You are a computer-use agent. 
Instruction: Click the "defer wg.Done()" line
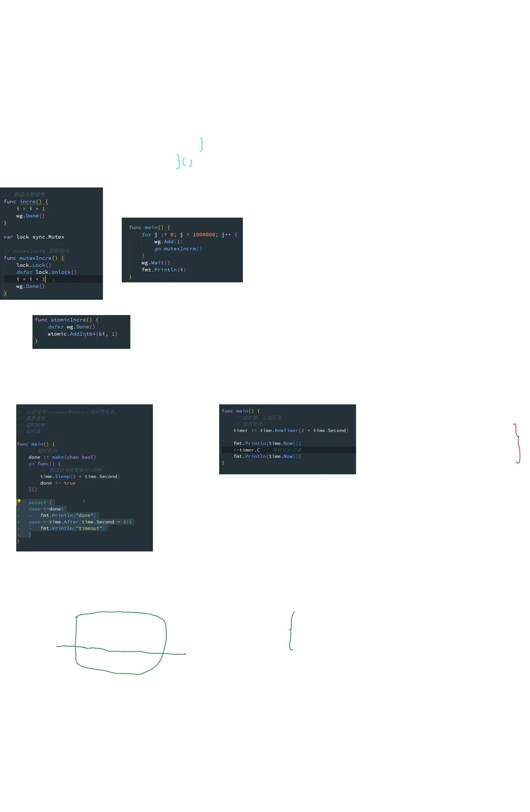(x=71, y=327)
